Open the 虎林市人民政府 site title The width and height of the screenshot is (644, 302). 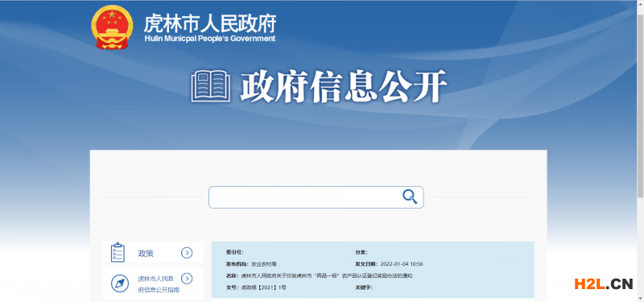209,23
